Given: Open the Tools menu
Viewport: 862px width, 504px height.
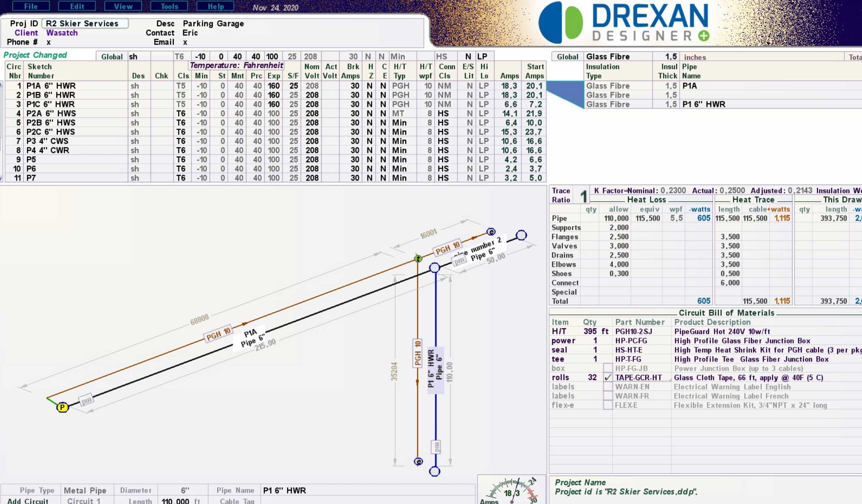Looking at the screenshot, I should (169, 6).
